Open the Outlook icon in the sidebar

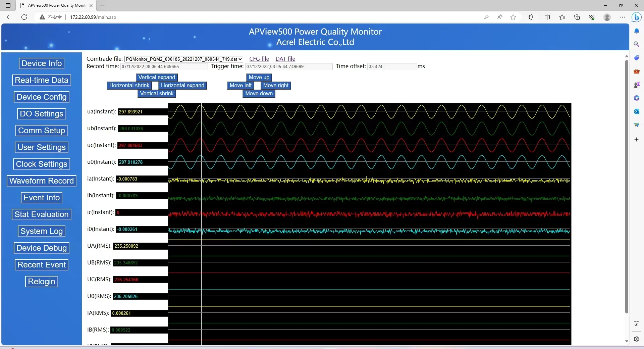tap(636, 111)
